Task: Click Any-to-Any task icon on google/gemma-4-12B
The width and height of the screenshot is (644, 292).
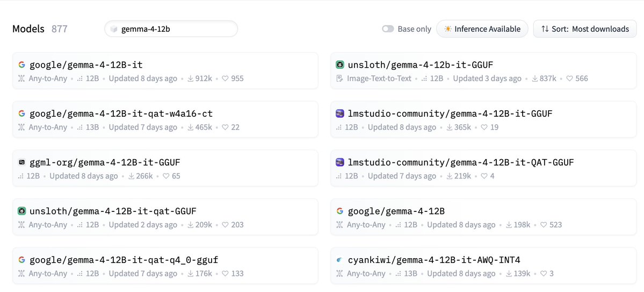Action: tap(339, 225)
